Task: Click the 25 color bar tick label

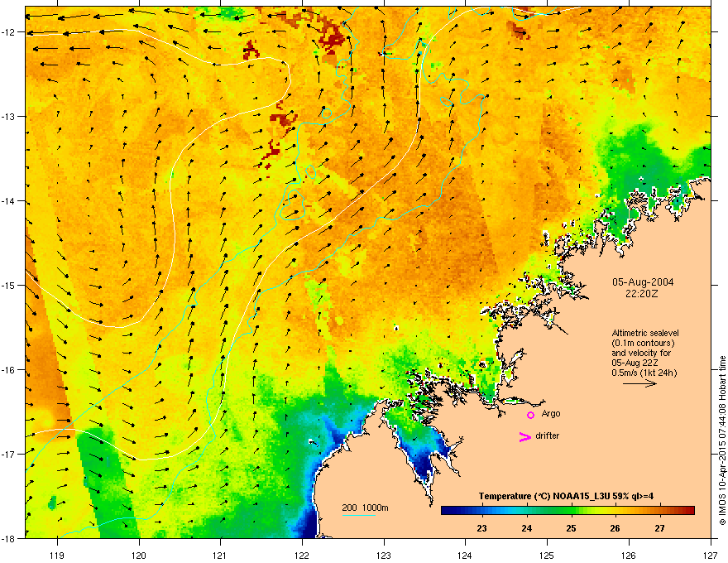Action: tap(571, 528)
